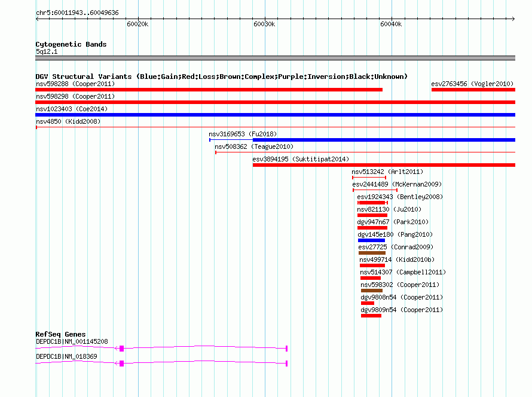This screenshot has height=397, width=532.
Task: Click the blue nsv1023403 gain bar
Action: click(276, 115)
